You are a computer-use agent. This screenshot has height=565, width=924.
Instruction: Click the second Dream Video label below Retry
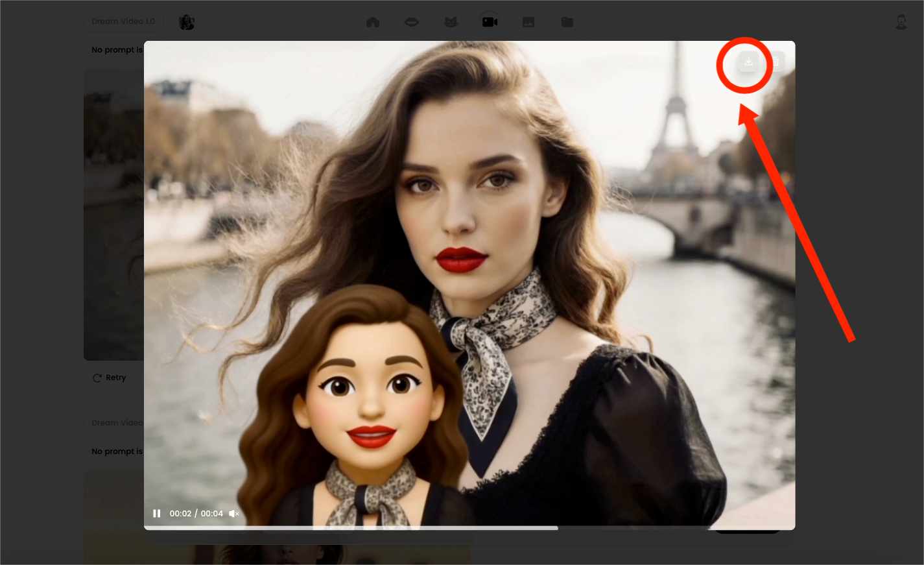115,423
